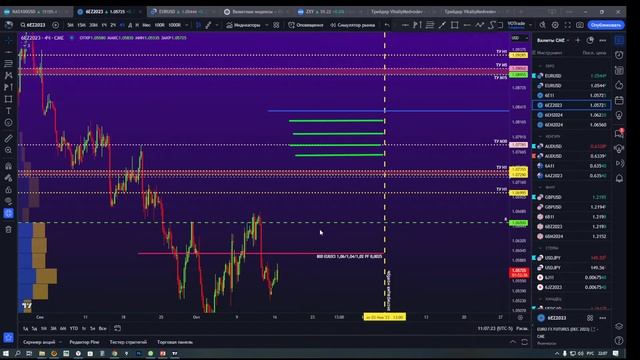Collapse the watchlist section above GBPUSD
Screen dimensions: 640x360
pos(541,187)
